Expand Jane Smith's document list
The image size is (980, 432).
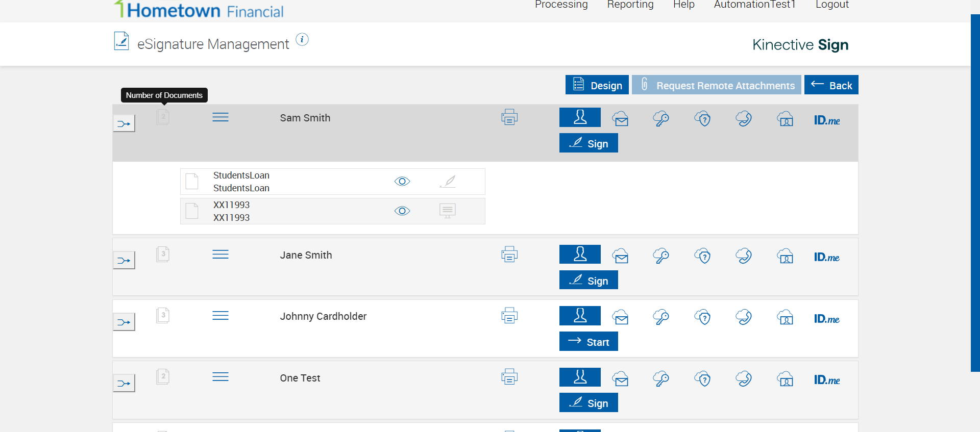[x=163, y=254]
